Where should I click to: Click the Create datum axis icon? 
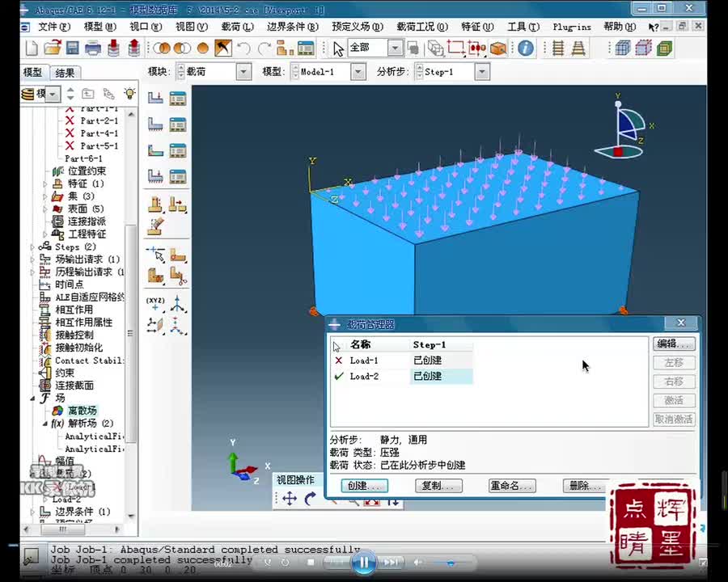coord(178,304)
